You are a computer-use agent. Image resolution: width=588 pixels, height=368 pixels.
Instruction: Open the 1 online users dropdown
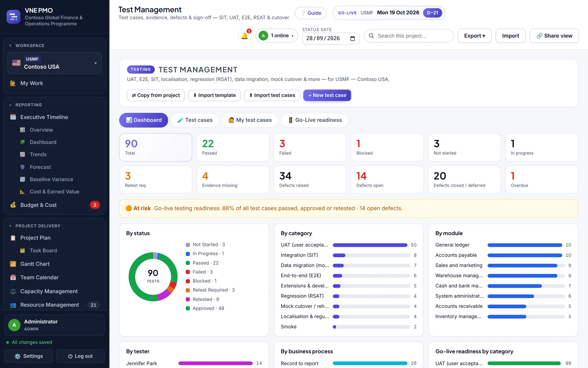coord(277,36)
